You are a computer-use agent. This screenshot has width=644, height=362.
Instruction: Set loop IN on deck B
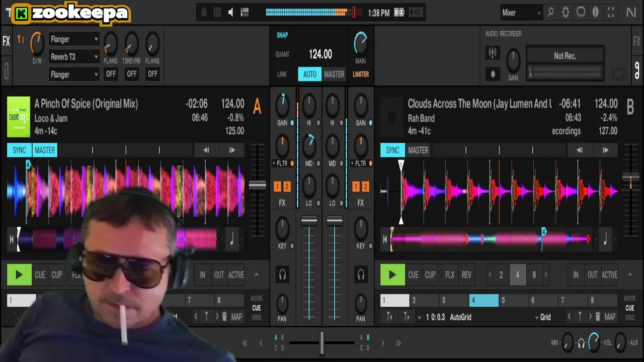coord(576,275)
